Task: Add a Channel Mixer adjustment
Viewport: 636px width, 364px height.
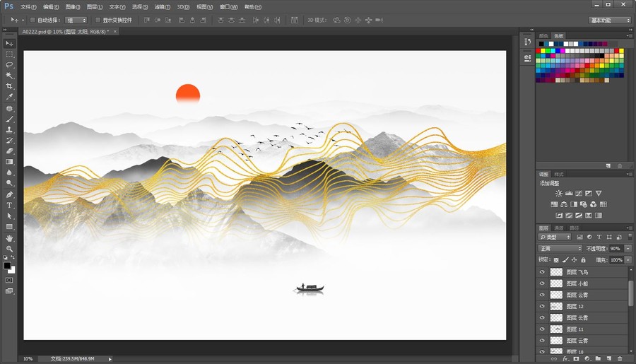Action: pos(594,204)
